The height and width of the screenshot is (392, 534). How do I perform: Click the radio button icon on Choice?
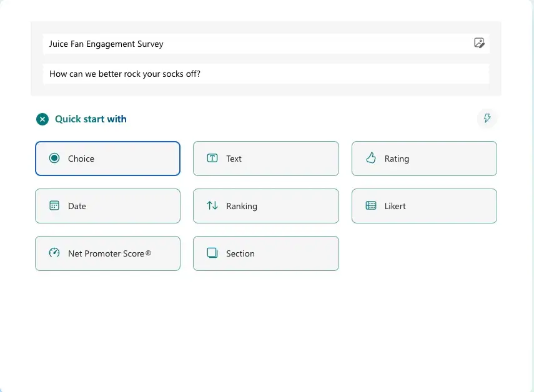[53, 159]
